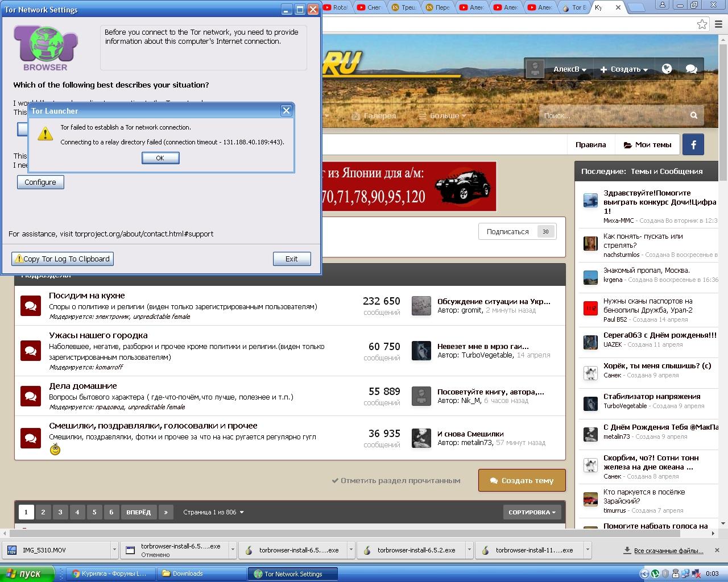Viewport: 728px width, 582px height.
Task: Open Смешилки, поздравлялки, голосовалки и прочее
Action: 153,426
